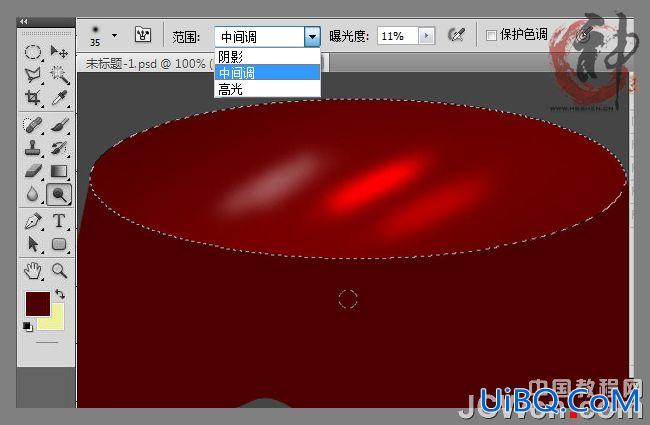Viewport: 650px width, 425px height.
Task: Select the Pen tool
Action: 33,221
